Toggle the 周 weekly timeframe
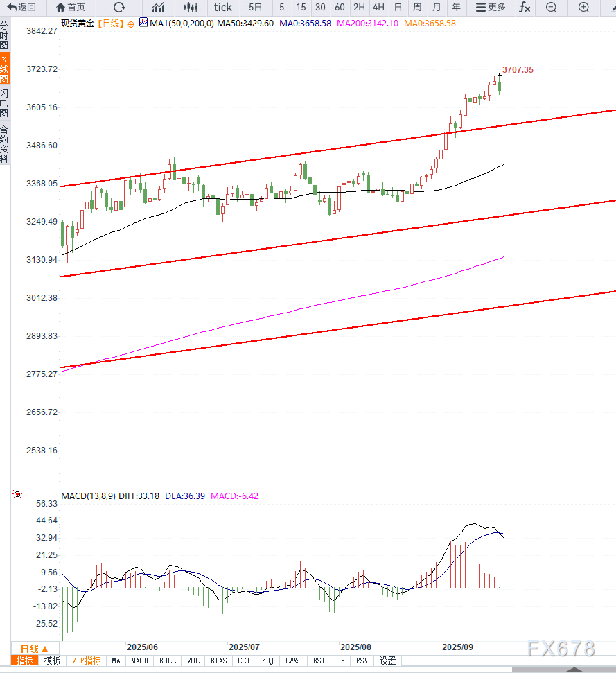This screenshot has width=616, height=673. click(x=417, y=8)
